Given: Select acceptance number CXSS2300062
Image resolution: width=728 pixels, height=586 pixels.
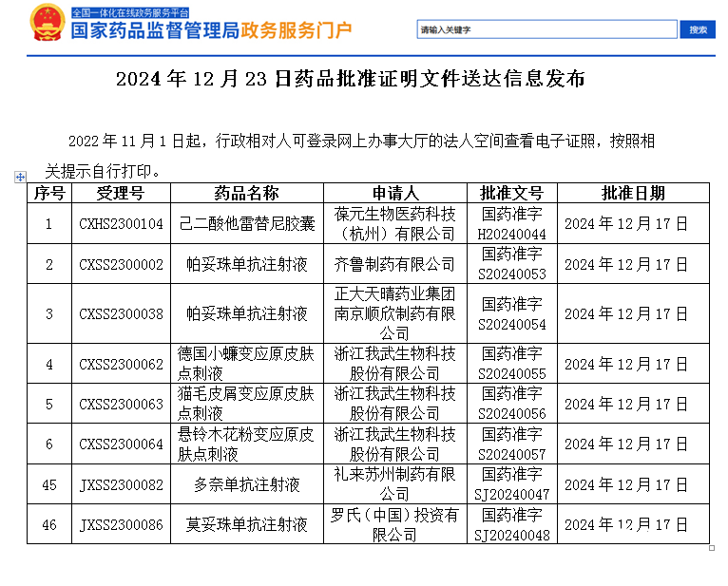Looking at the screenshot, I should coord(122,364).
